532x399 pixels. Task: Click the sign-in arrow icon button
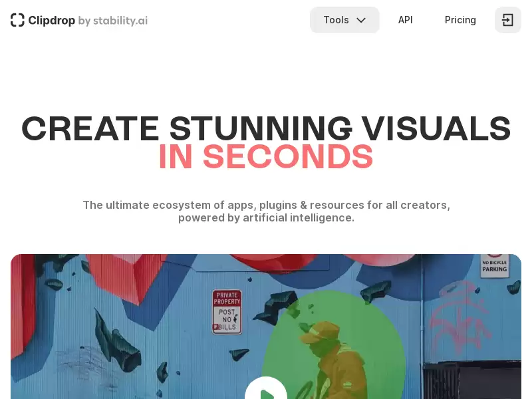pyautogui.click(x=507, y=20)
